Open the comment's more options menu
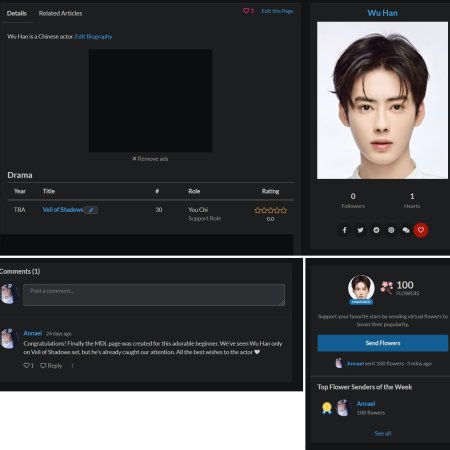 [x=72, y=366]
